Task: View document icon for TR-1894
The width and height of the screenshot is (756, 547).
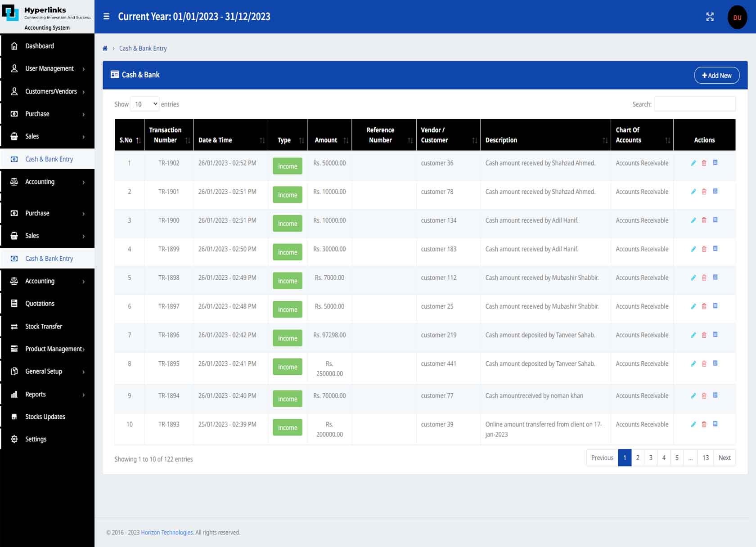Action: pyautogui.click(x=715, y=395)
